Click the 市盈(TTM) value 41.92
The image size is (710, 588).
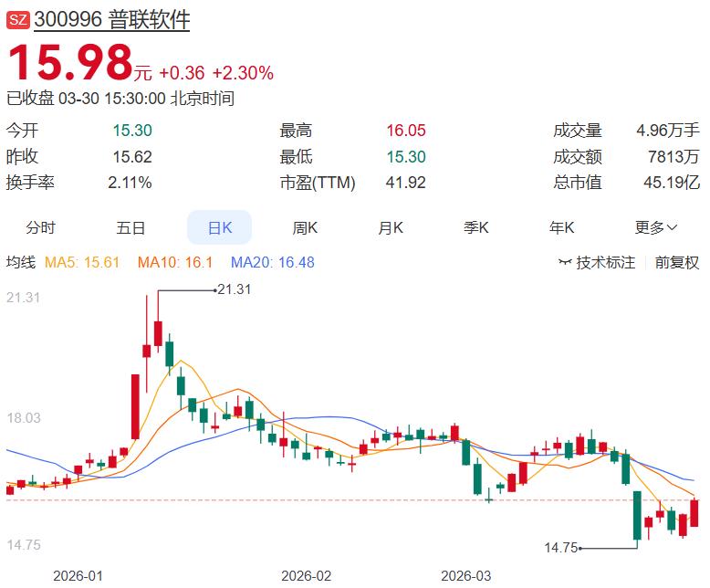coord(406,183)
